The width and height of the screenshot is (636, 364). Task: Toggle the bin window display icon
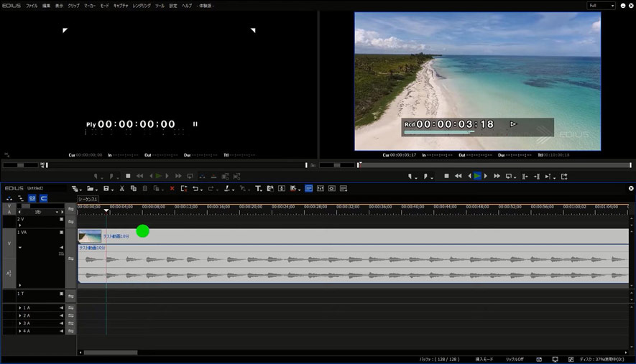(x=309, y=189)
